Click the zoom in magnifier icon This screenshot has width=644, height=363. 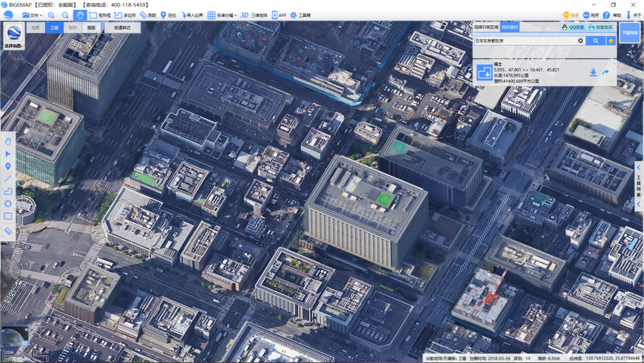pyautogui.click(x=52, y=15)
